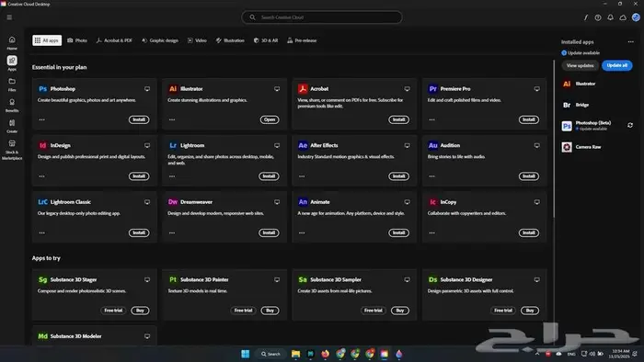Open Benefits in the sidebar
Screen dimensions: 644x362
12,105
